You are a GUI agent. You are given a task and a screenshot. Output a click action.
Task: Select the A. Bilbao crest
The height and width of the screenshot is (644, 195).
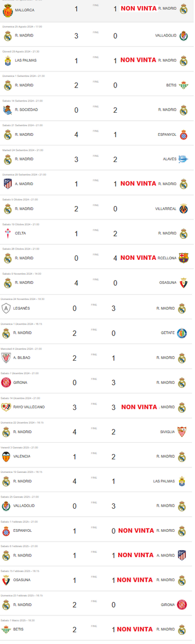coord(6,358)
